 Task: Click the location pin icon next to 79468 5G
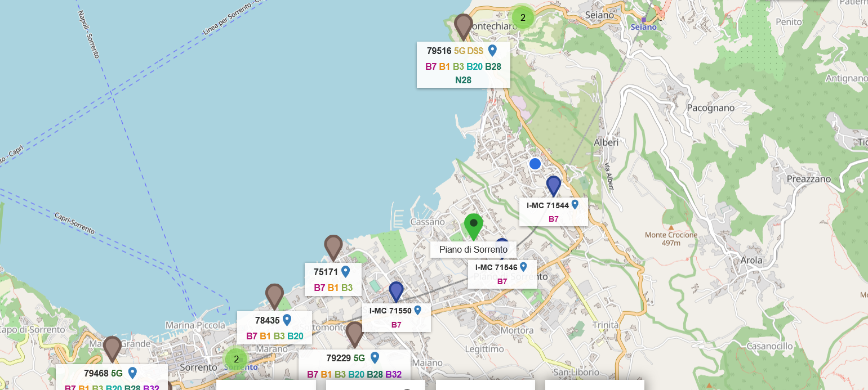pyautogui.click(x=132, y=373)
